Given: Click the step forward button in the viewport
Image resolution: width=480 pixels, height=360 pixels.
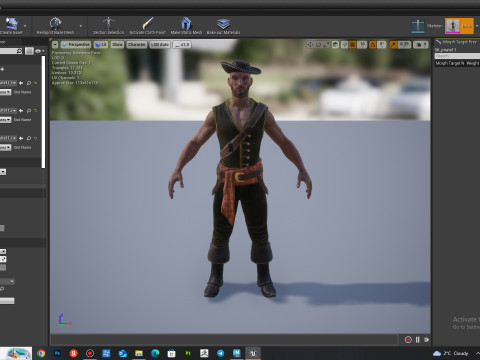Looking at the screenshot, I should pyautogui.click(x=426, y=340).
